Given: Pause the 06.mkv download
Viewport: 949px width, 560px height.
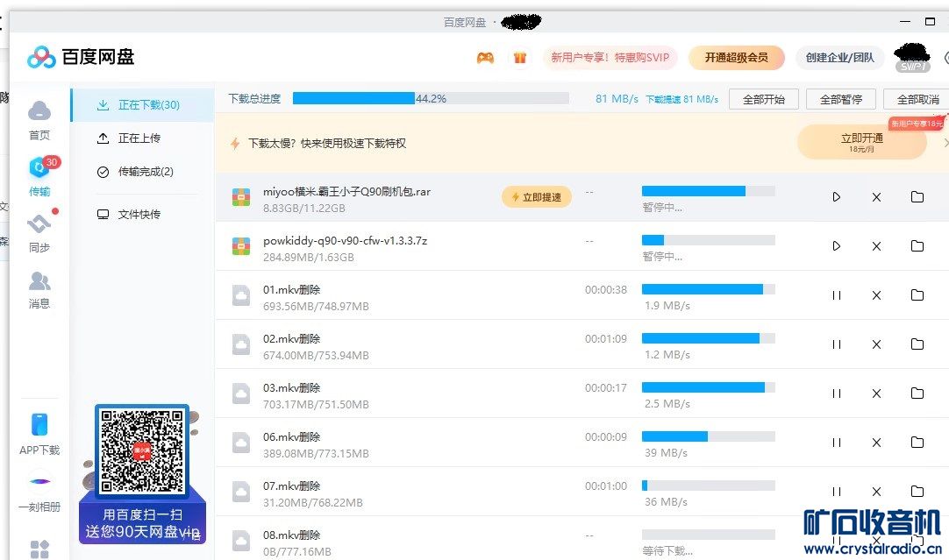Looking at the screenshot, I should [837, 443].
